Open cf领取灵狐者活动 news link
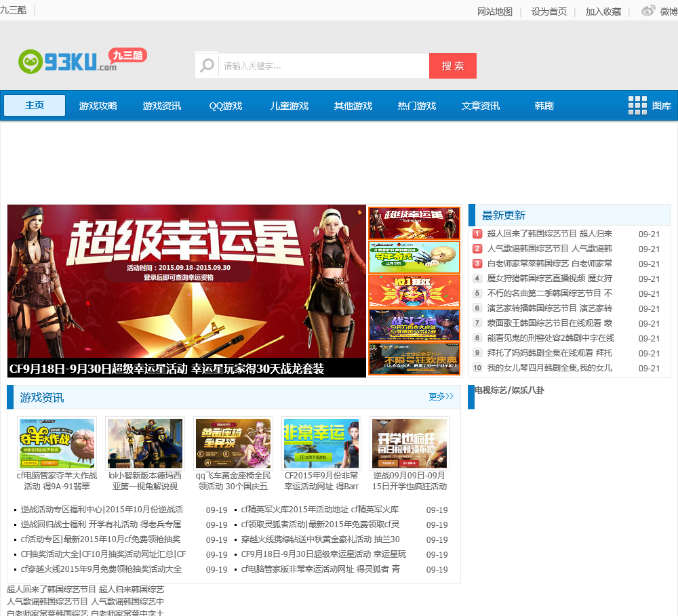678x616 pixels. pos(320,525)
